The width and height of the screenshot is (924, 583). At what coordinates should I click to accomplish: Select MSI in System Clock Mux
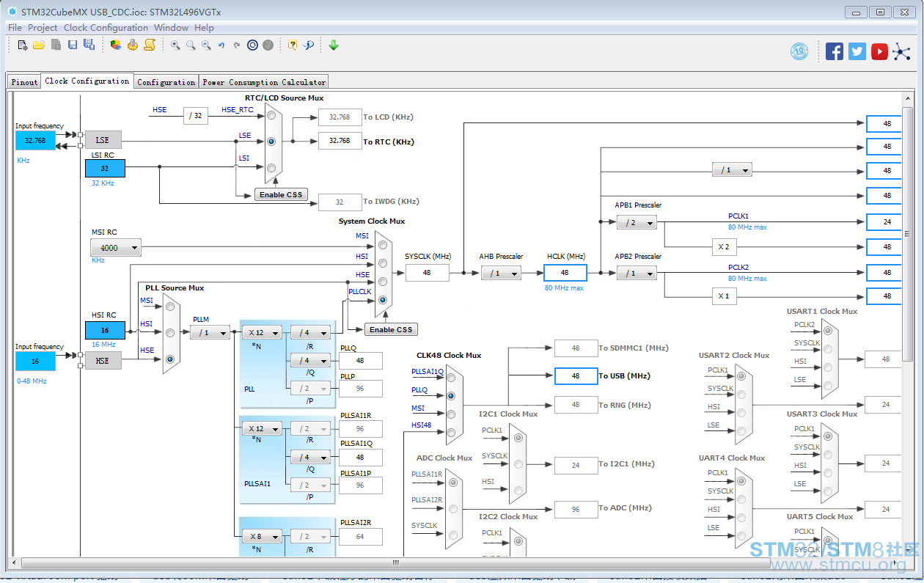coord(383,246)
